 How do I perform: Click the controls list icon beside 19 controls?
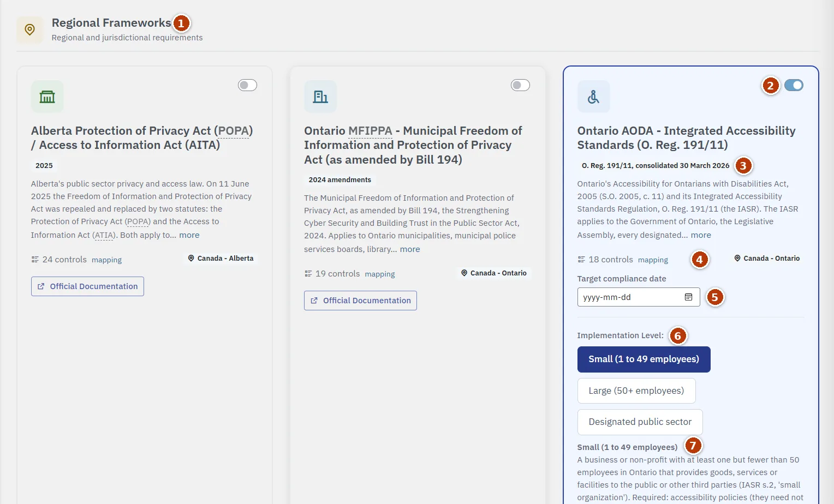point(308,274)
